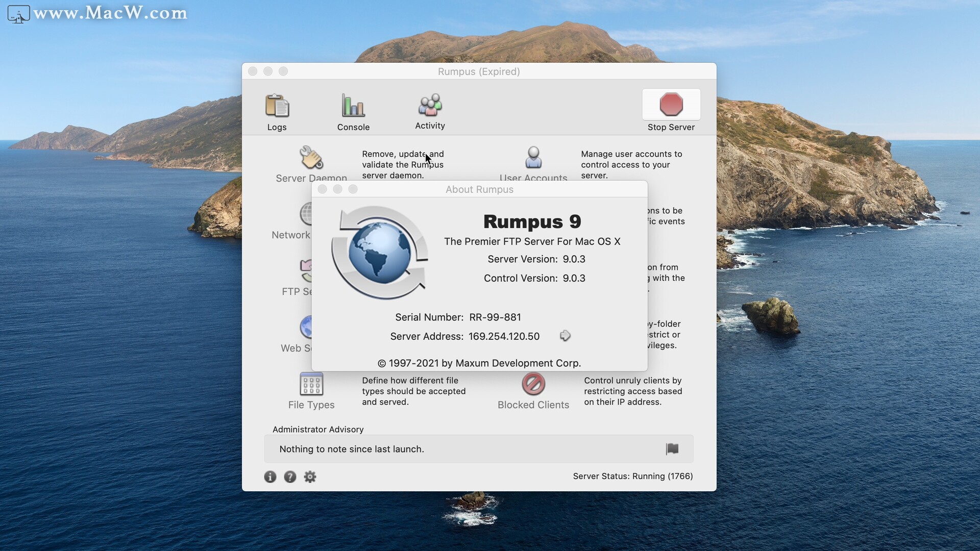Open the Console bar chart icon
The image size is (980, 551).
(353, 106)
